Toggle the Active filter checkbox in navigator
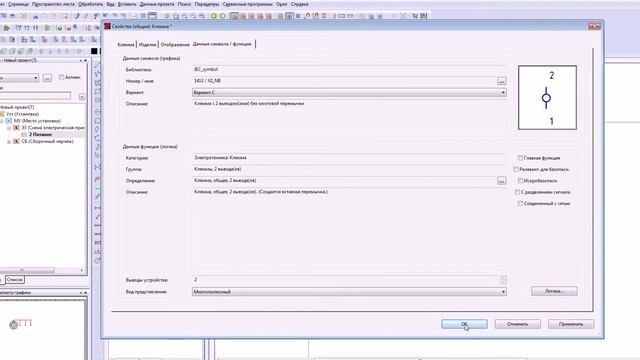 [62, 77]
